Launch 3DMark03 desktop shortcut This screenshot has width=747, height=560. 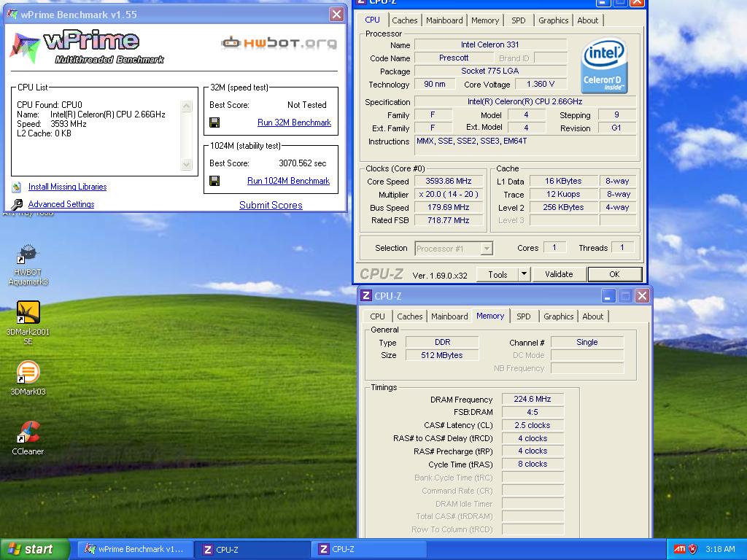(28, 378)
